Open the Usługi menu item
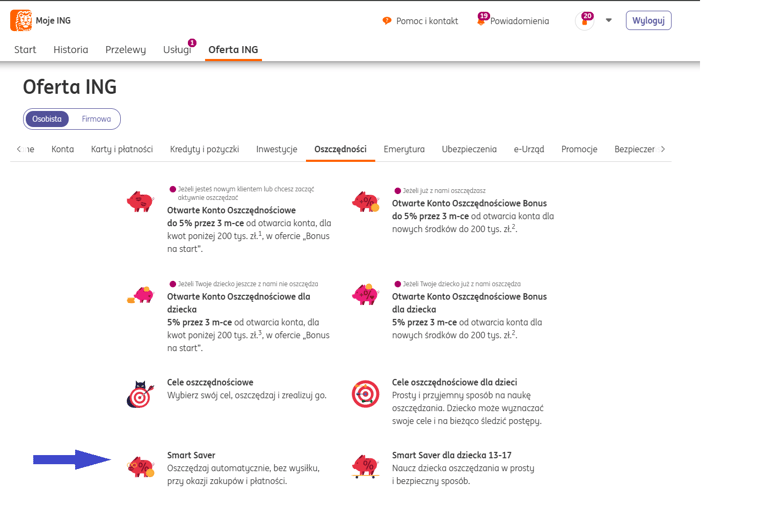This screenshot has height=506, width=780. pyautogui.click(x=177, y=50)
